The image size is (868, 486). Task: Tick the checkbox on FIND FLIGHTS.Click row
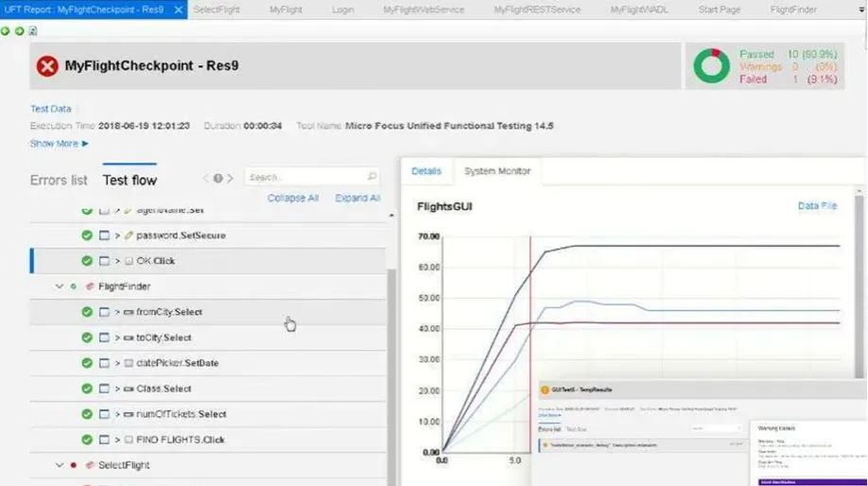[104, 440]
